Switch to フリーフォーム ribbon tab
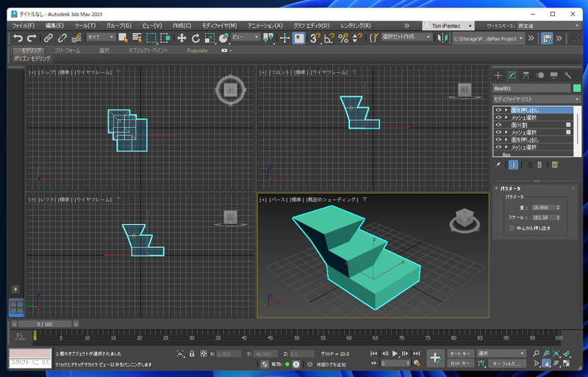Screen dimensions: 588x377 tap(68, 50)
